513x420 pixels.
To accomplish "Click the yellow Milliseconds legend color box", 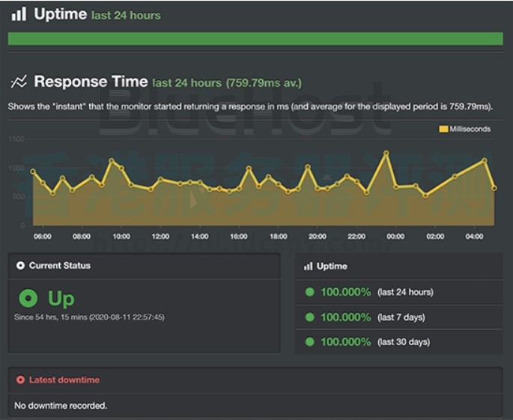I will 443,129.
